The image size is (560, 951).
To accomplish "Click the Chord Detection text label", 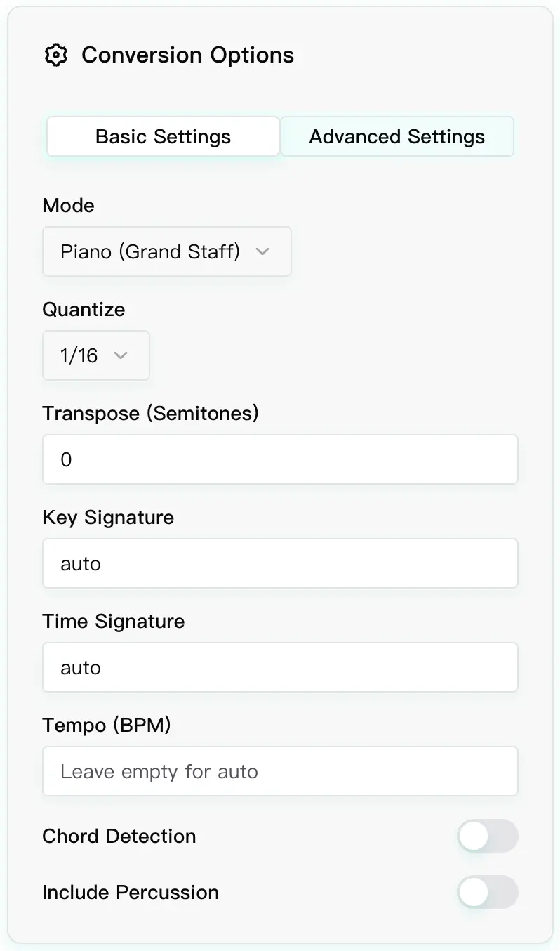I will click(119, 837).
